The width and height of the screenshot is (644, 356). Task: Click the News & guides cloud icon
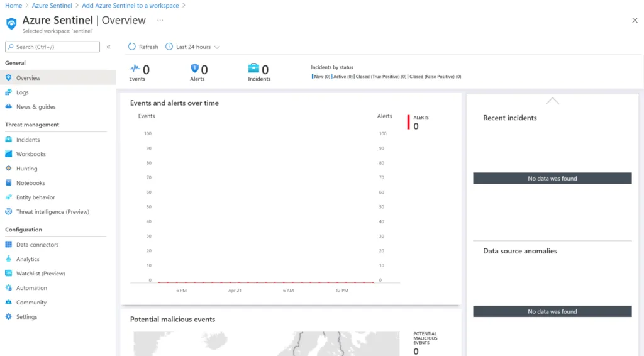[x=9, y=107]
